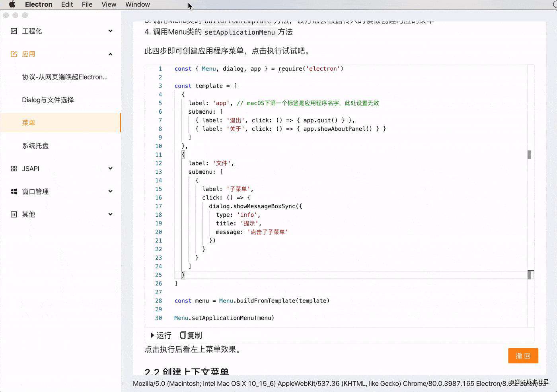Click the JSAPI sidebar label
This screenshot has width=557, height=392.
tap(31, 169)
